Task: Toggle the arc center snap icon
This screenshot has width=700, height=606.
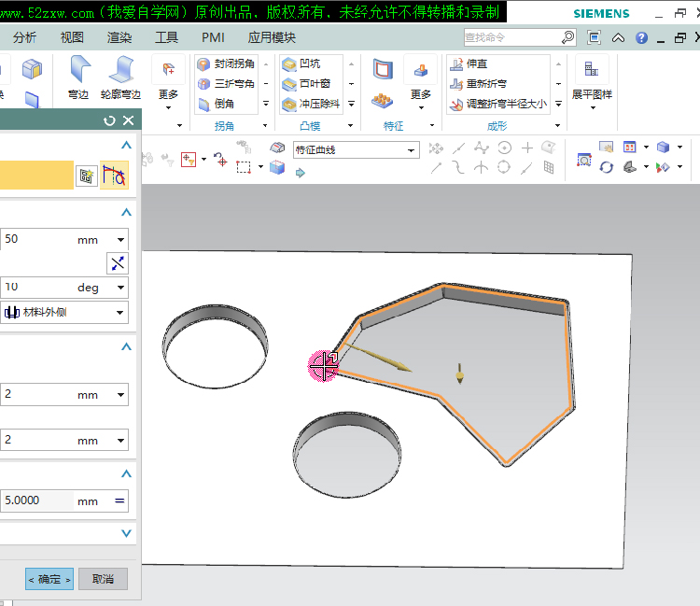Action: coord(504,148)
